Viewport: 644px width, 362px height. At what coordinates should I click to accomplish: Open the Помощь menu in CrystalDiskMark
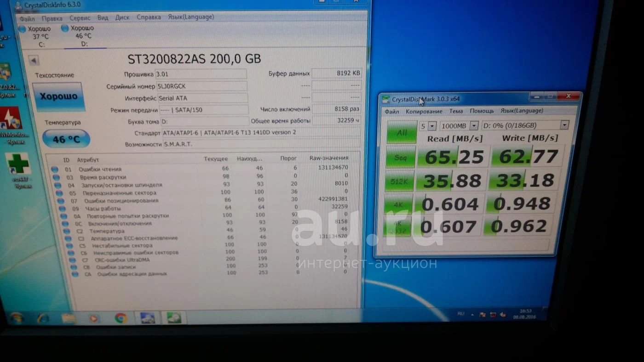pyautogui.click(x=482, y=111)
